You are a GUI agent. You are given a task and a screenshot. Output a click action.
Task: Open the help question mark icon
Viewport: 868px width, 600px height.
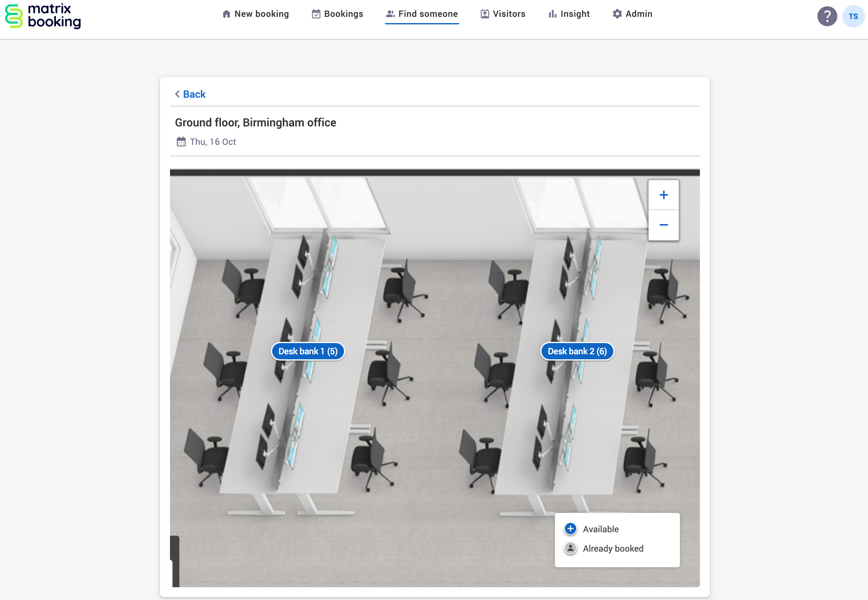tap(827, 16)
